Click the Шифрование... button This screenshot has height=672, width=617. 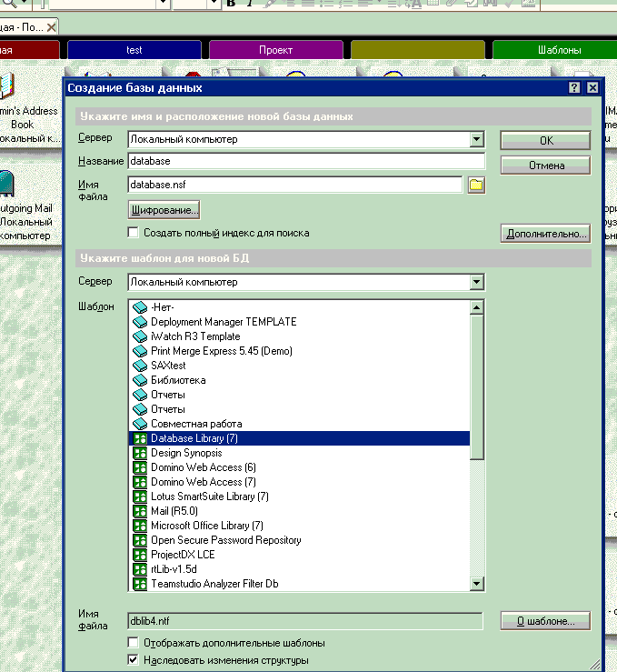[x=164, y=210]
